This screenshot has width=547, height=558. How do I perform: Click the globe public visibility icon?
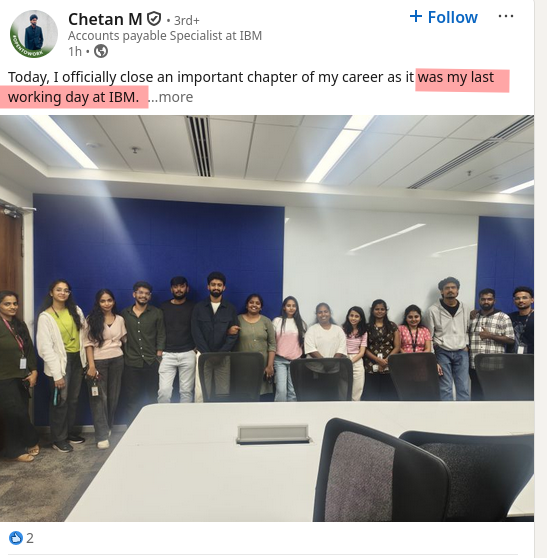(101, 51)
